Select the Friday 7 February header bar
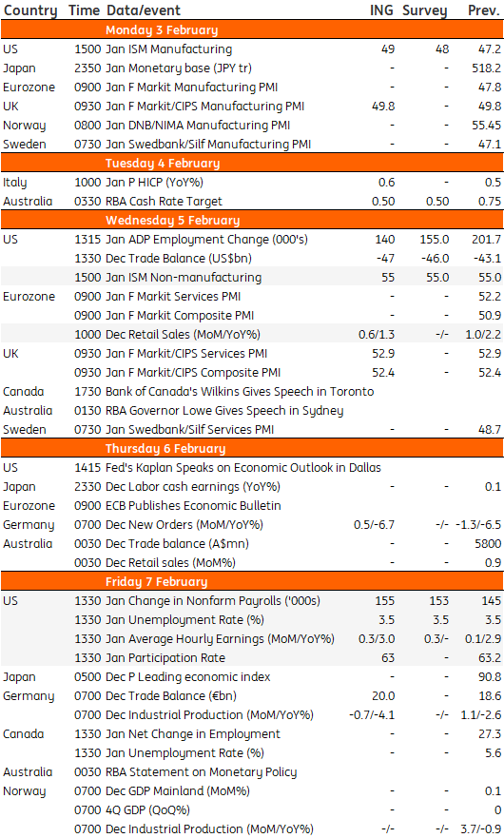The width and height of the screenshot is (504, 838). [x=252, y=581]
